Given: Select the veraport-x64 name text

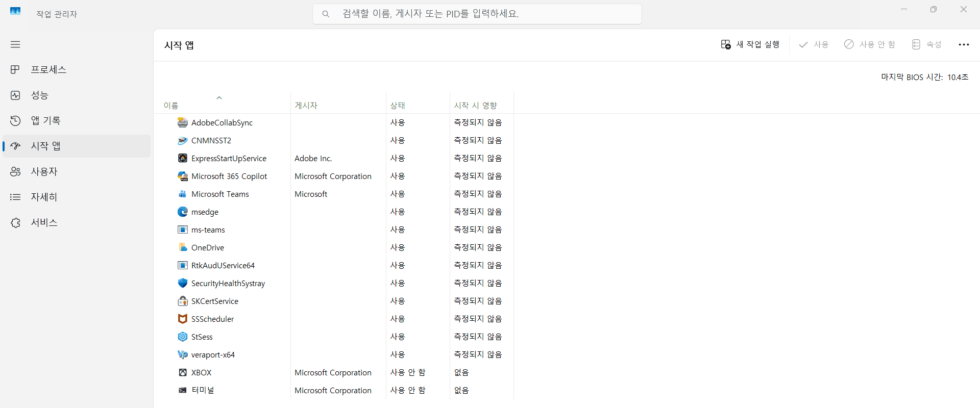Looking at the screenshot, I should coord(213,354).
